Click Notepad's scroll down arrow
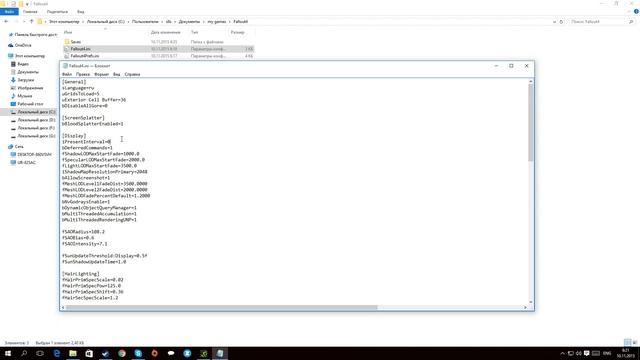The width and height of the screenshot is (640, 360). 531,302
